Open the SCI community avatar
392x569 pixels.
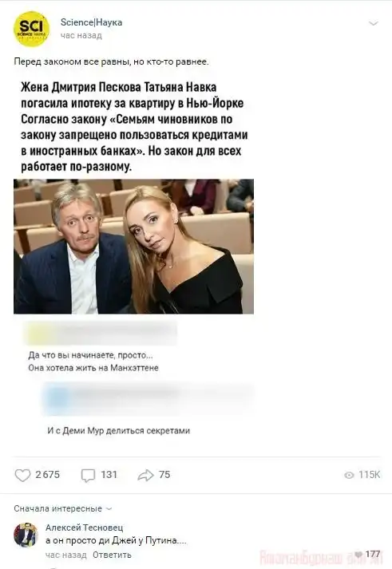pyautogui.click(x=32, y=29)
